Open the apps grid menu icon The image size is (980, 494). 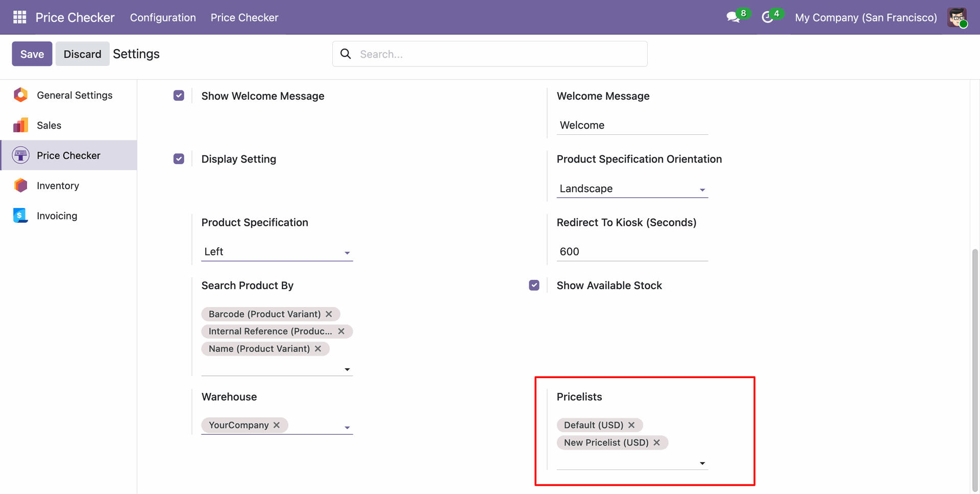pyautogui.click(x=19, y=17)
